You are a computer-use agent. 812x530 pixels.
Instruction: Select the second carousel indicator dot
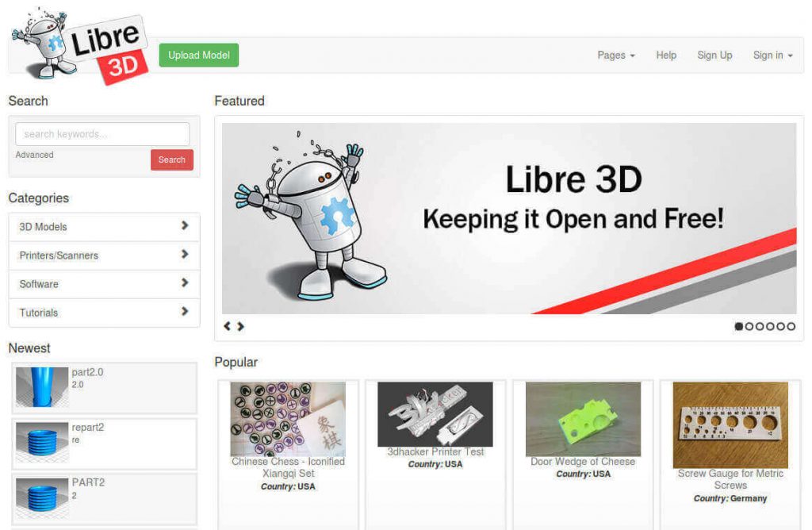pyautogui.click(x=749, y=326)
